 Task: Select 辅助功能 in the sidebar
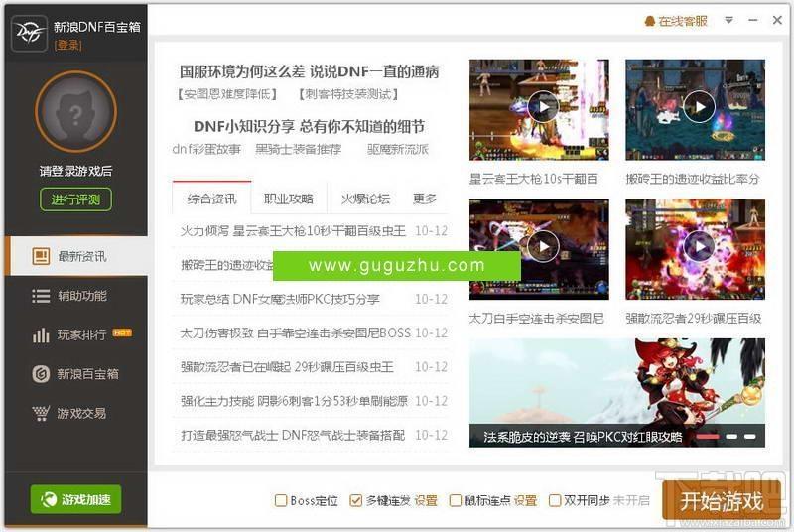[76, 296]
